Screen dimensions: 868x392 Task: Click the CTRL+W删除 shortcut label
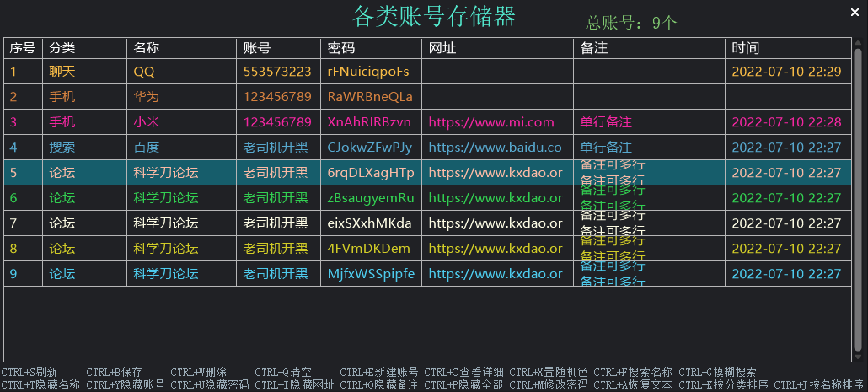click(x=198, y=373)
